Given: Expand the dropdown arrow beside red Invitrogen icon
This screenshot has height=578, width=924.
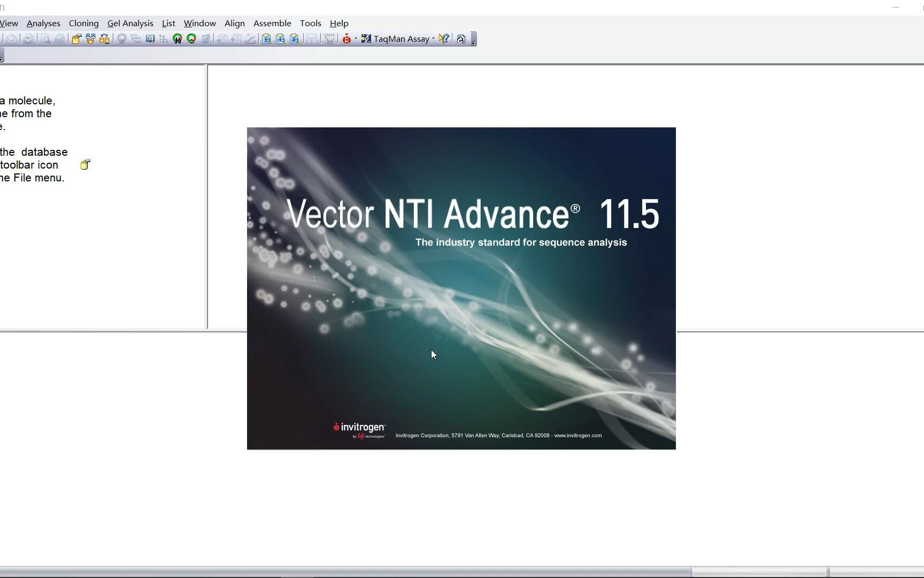Looking at the screenshot, I should click(356, 39).
